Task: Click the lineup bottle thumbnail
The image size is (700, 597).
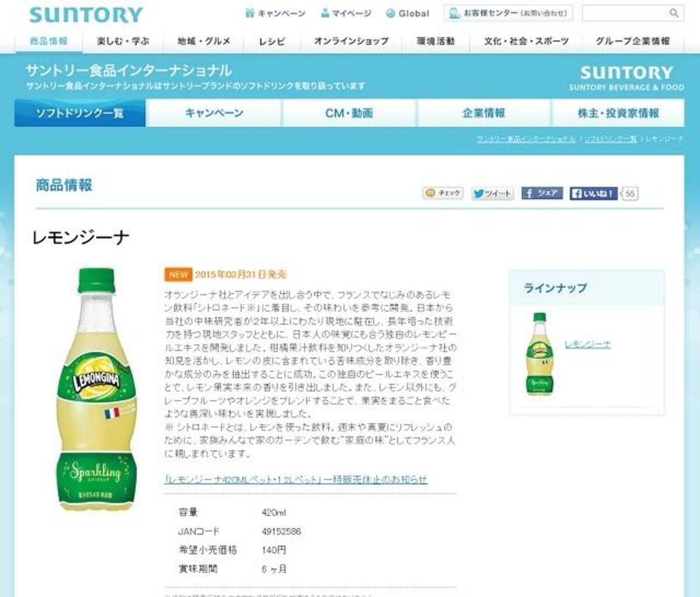Action: click(x=540, y=354)
